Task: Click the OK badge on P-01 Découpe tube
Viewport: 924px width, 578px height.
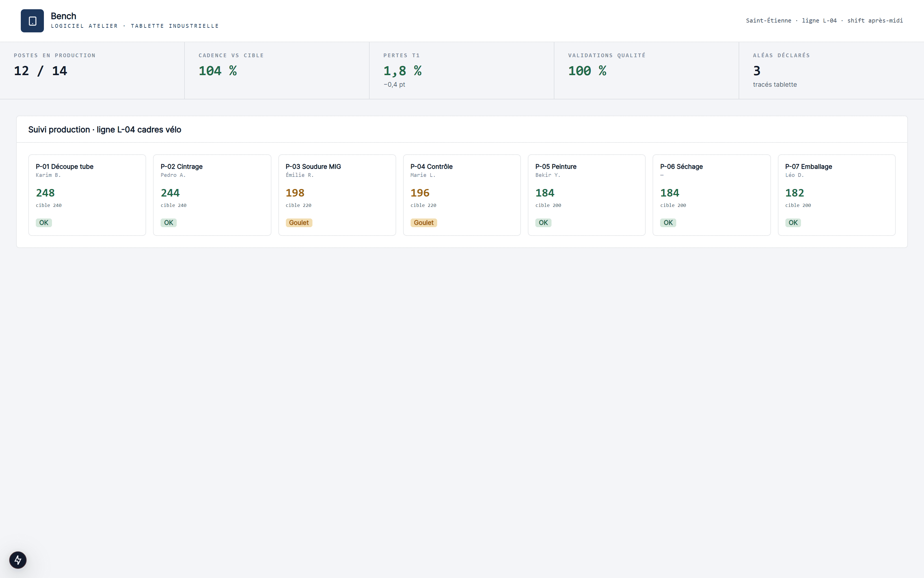Action: coord(44,223)
